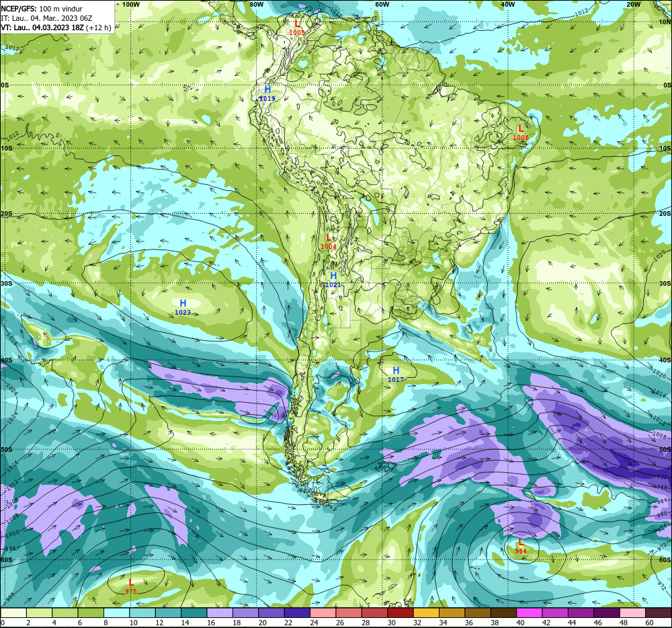This screenshot has width=672, height=628.
Task: Click the legend scale number 20
Action: (x=262, y=623)
